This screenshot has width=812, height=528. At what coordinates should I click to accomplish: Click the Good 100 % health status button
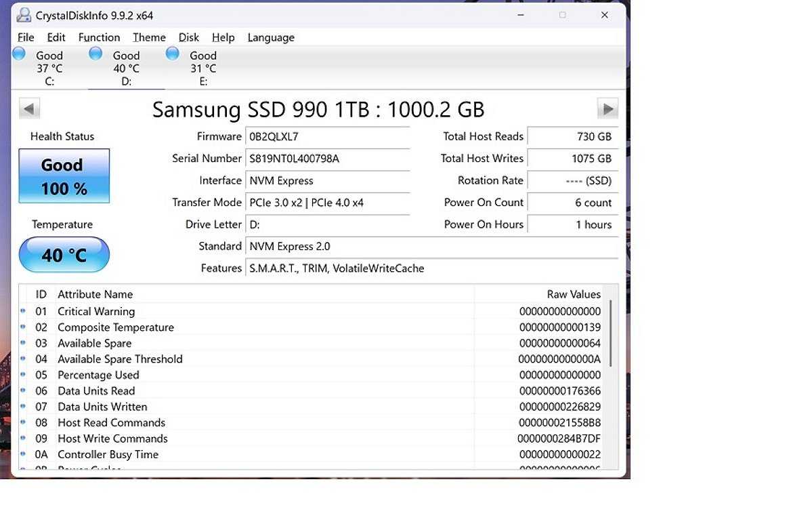point(64,176)
